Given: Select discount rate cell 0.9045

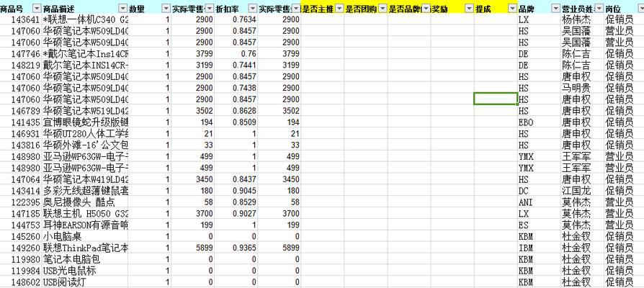Looking at the screenshot, I should (236, 191).
